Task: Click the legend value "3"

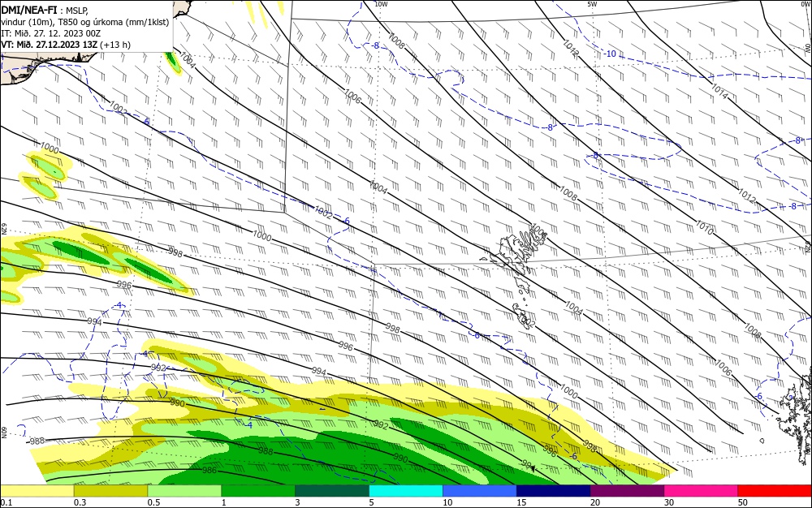Action: point(298,502)
